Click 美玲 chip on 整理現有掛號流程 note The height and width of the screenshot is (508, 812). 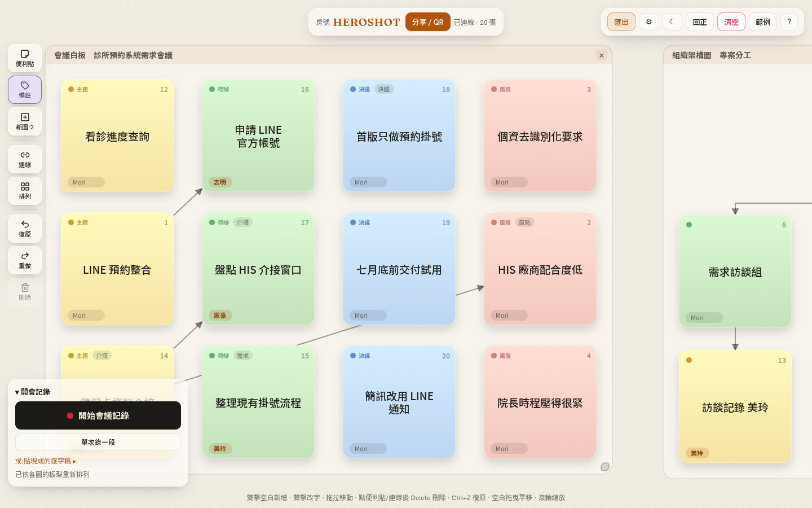(x=220, y=449)
